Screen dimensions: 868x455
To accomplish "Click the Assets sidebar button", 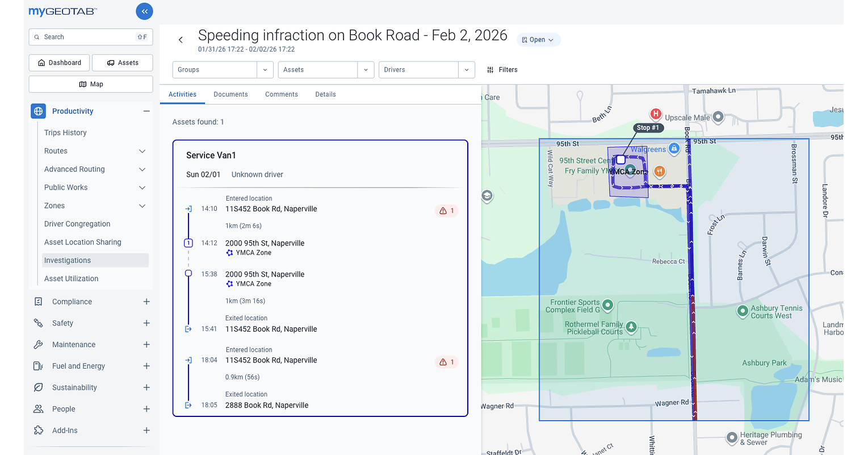I will pyautogui.click(x=123, y=62).
